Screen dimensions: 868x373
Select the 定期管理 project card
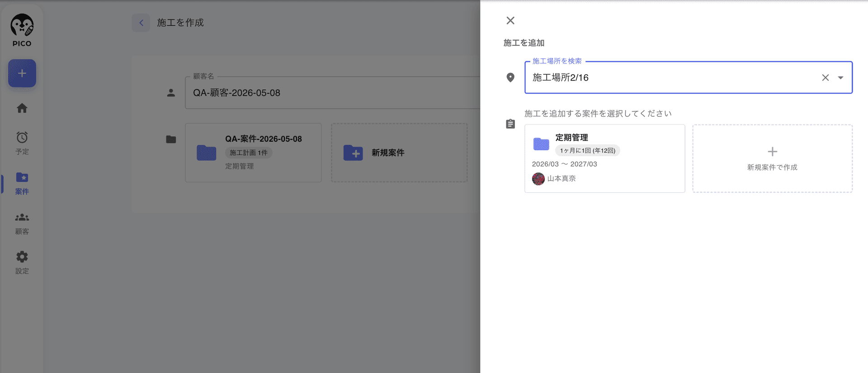point(605,158)
